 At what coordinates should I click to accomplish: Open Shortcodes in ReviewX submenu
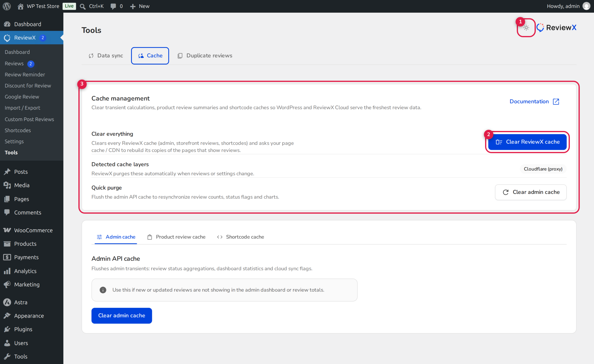(x=18, y=130)
